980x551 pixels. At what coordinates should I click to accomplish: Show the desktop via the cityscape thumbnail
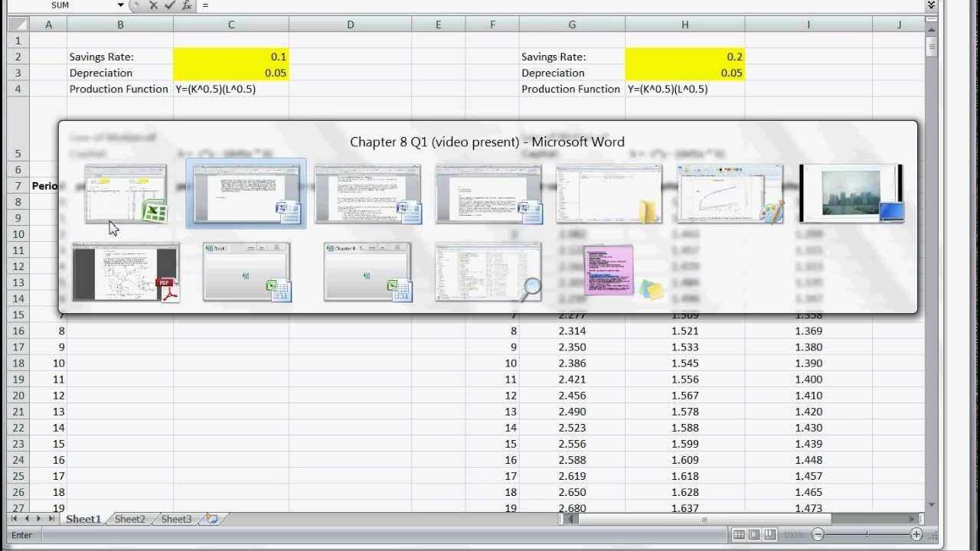pyautogui.click(x=851, y=194)
